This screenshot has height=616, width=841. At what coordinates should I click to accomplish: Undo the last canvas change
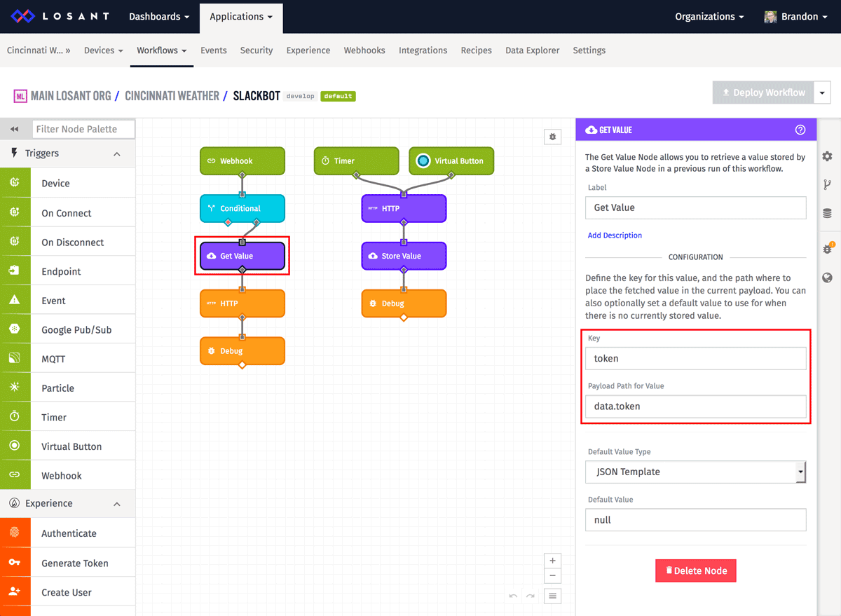tap(514, 596)
